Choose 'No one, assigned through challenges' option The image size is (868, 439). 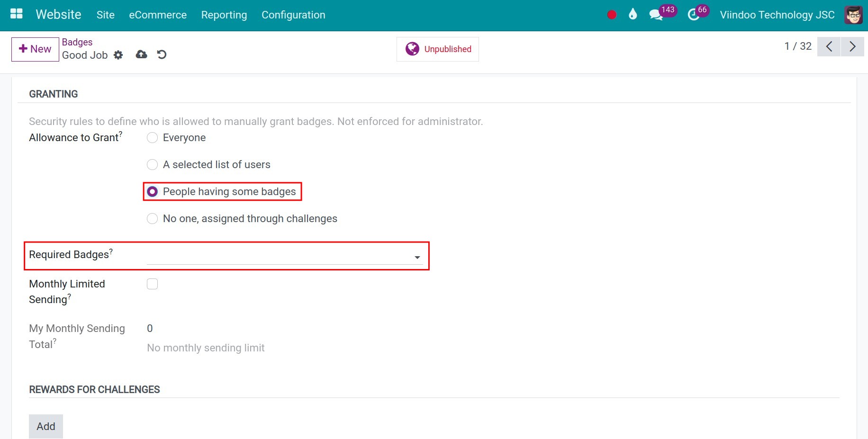[x=152, y=219]
